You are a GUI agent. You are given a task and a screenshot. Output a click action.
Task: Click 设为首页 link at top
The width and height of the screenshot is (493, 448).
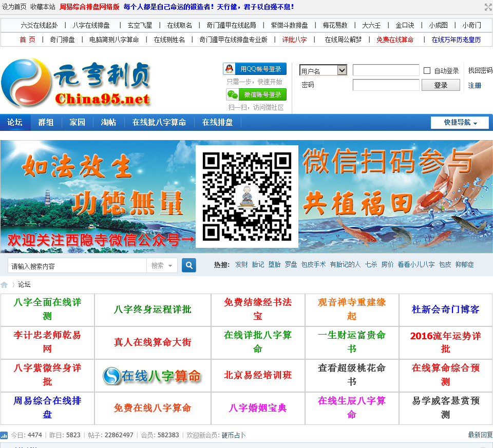click(x=14, y=7)
